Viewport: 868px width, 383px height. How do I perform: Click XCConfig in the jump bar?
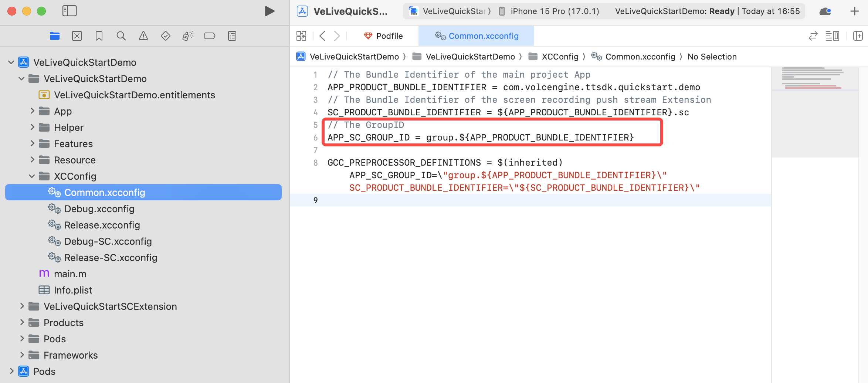tap(553, 57)
